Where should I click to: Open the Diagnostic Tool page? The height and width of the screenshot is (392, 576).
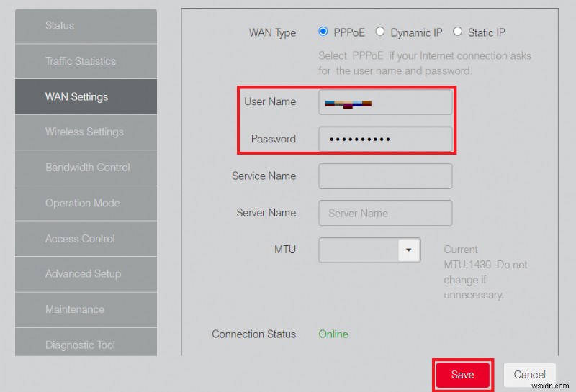[86, 345]
